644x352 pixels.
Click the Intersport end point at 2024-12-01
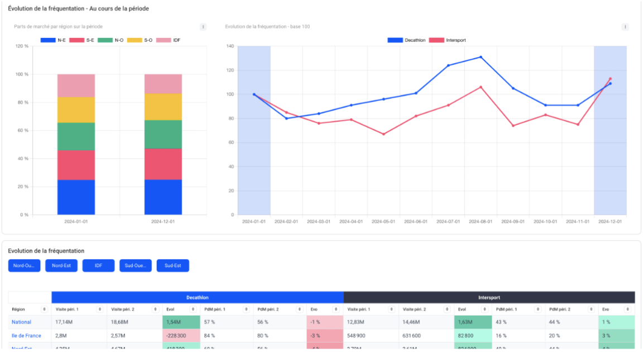pos(611,79)
